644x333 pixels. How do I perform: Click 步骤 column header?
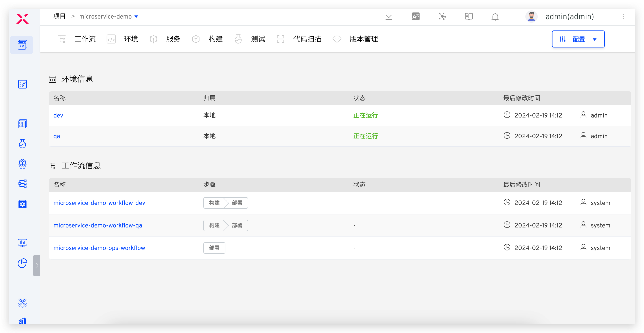[x=209, y=185]
